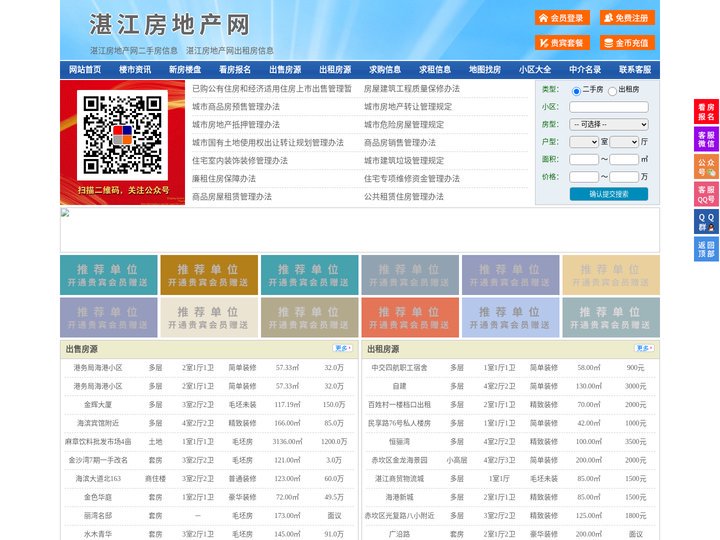Viewport: 720px width, 540px height.
Task: Click the orange-red 推荐单位 tile
Action: pyautogui.click(x=410, y=317)
